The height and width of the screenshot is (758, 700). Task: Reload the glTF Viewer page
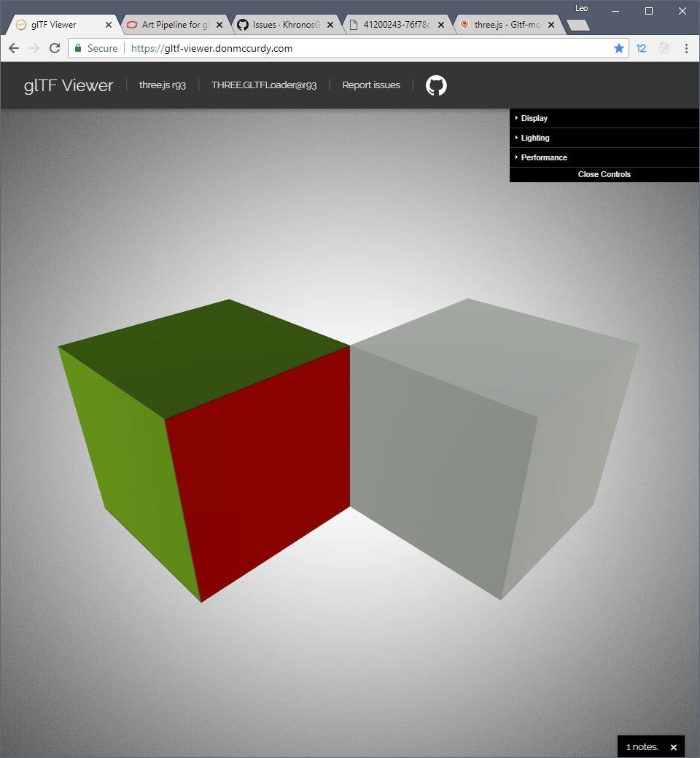click(55, 47)
